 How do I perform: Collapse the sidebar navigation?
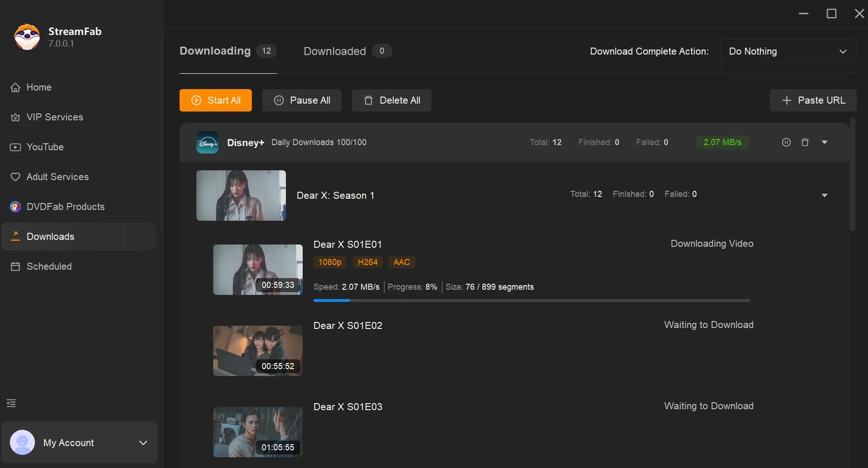tap(11, 403)
